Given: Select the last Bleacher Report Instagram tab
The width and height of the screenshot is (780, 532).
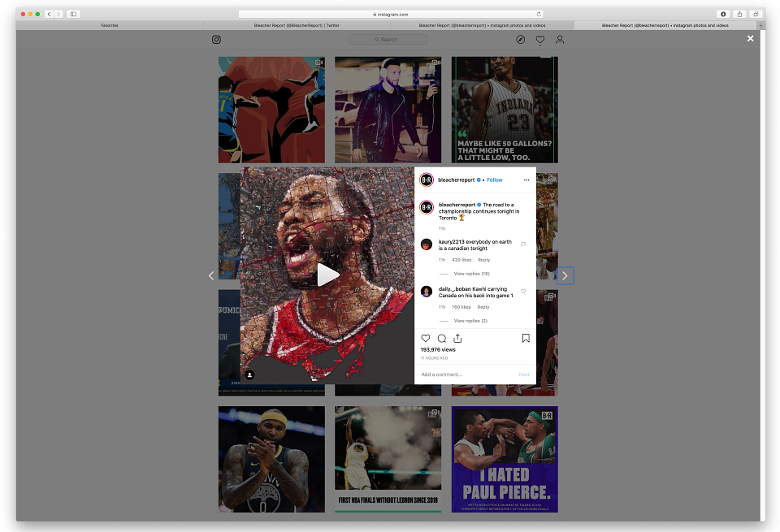Looking at the screenshot, I should click(x=665, y=25).
